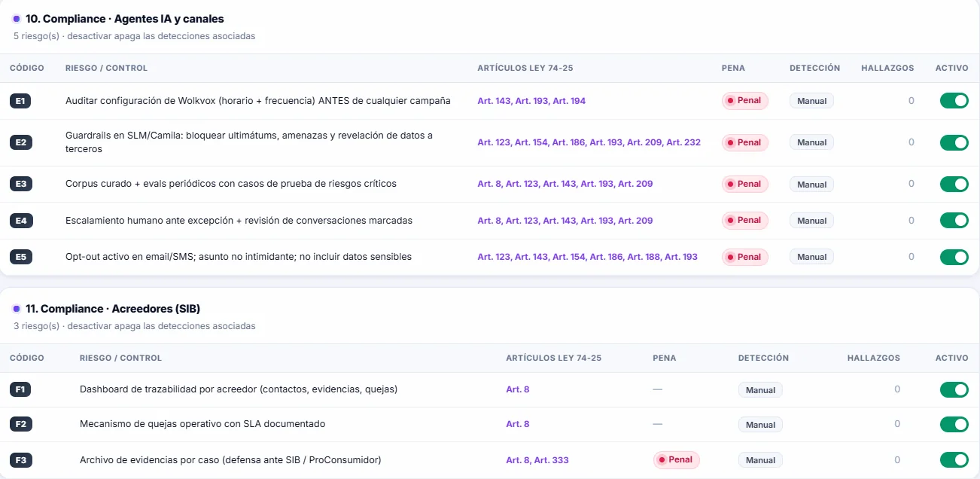Click the HALLAZGOS column header in section 10
This screenshot has height=479, width=980.
[887, 68]
